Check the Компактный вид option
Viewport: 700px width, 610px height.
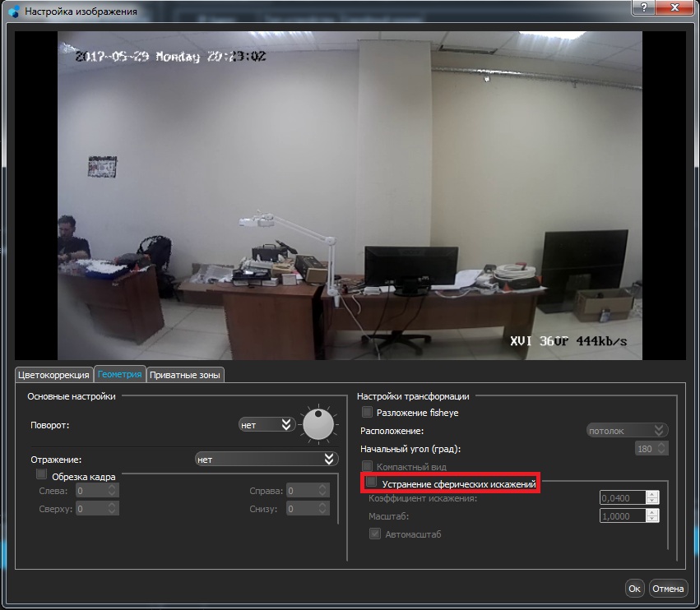pyautogui.click(x=368, y=466)
